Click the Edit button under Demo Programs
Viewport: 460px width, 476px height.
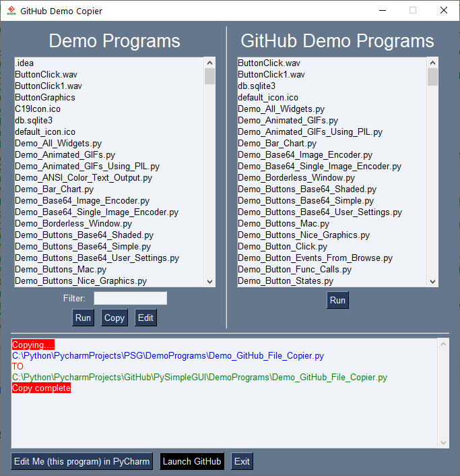coord(145,318)
